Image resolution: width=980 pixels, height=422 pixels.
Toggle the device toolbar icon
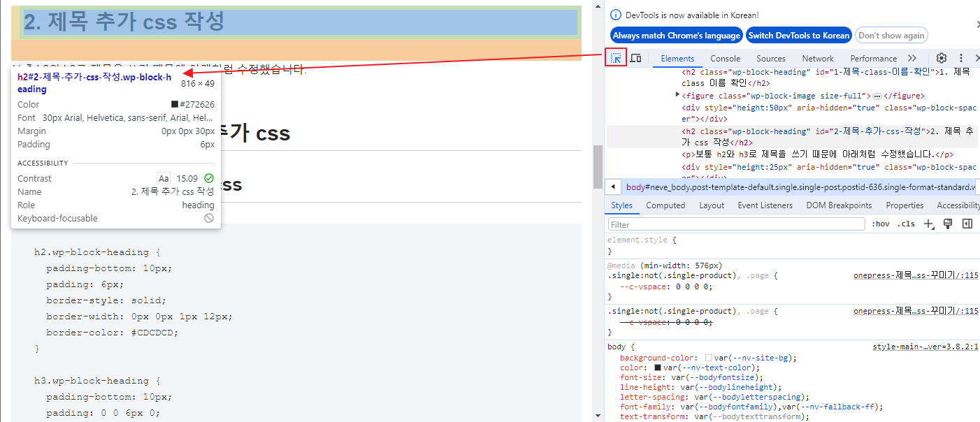click(635, 58)
